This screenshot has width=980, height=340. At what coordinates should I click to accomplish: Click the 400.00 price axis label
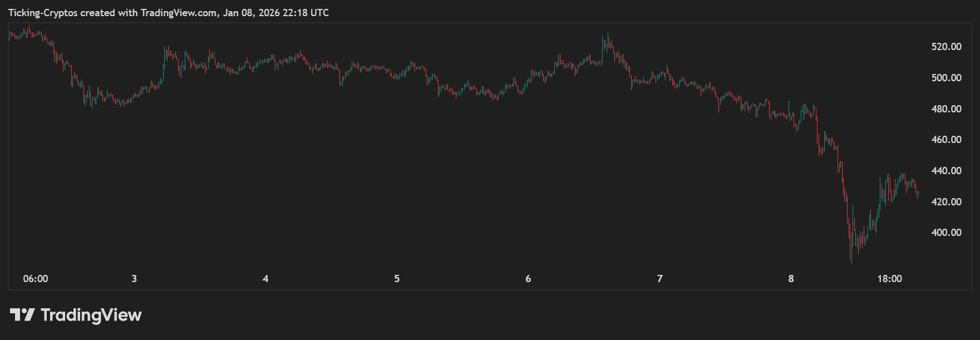tap(946, 233)
